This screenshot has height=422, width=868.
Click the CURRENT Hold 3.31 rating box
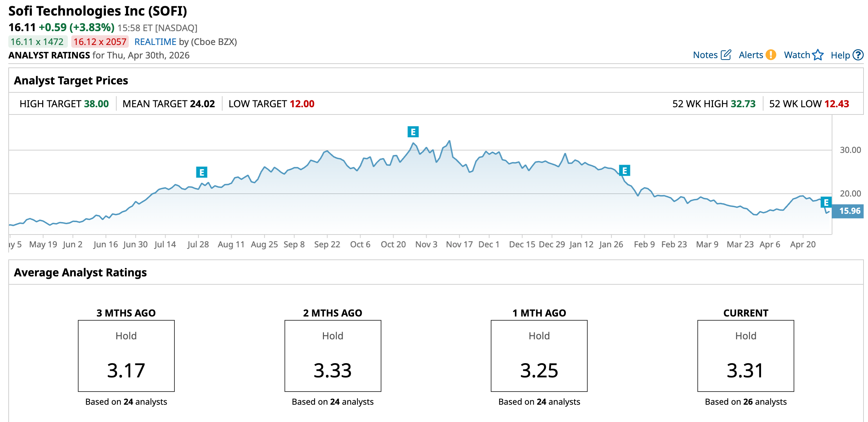[x=745, y=356]
